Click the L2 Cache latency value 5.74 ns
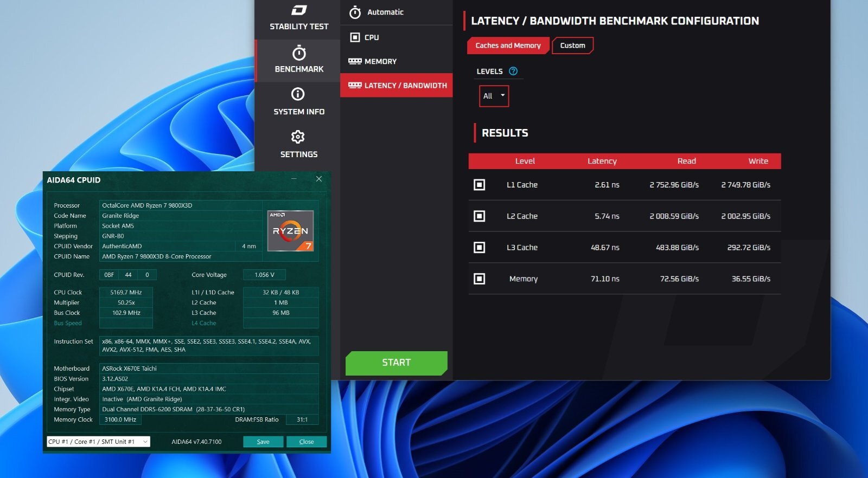This screenshot has height=478, width=868. pos(607,216)
